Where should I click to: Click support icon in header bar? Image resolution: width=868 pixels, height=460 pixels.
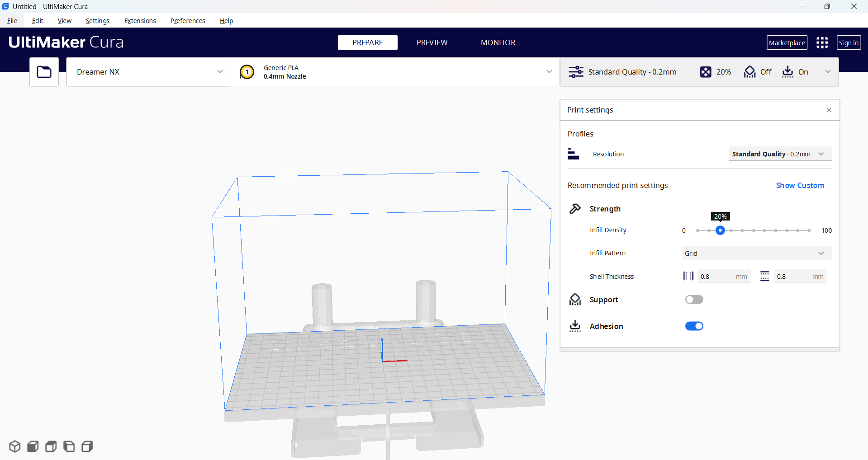point(749,72)
